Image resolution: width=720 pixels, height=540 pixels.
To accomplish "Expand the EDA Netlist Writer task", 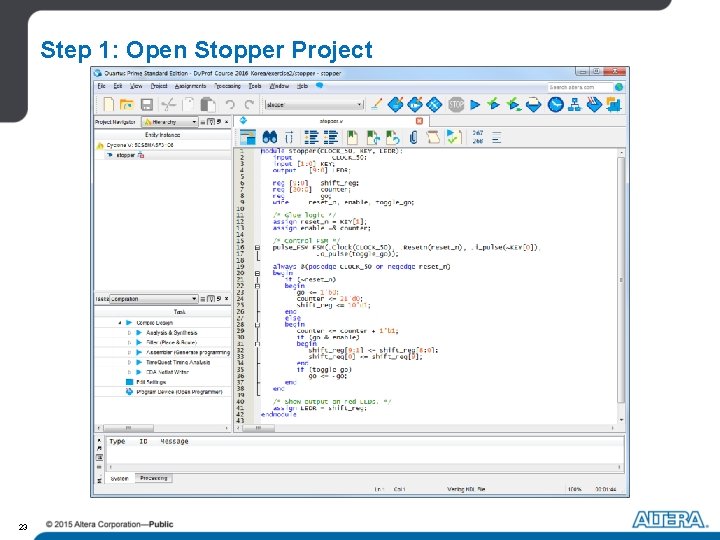I will [129, 372].
